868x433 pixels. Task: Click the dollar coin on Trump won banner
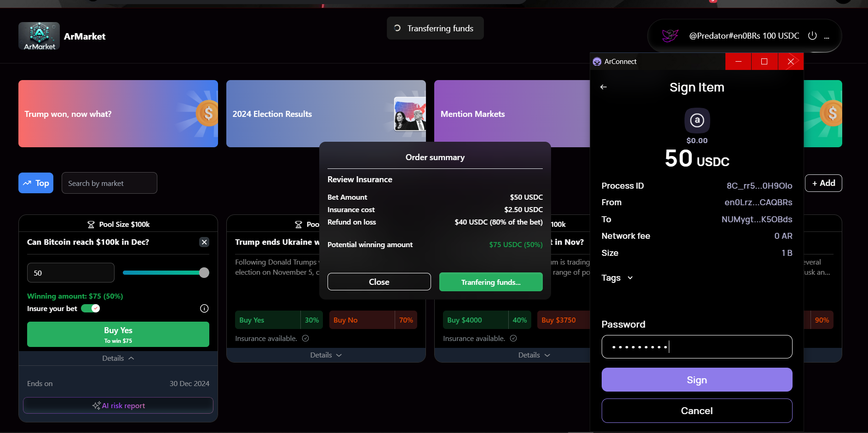point(207,113)
